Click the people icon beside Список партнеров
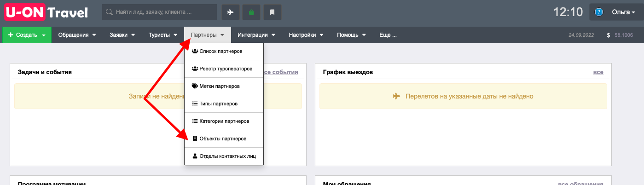 click(x=195, y=51)
